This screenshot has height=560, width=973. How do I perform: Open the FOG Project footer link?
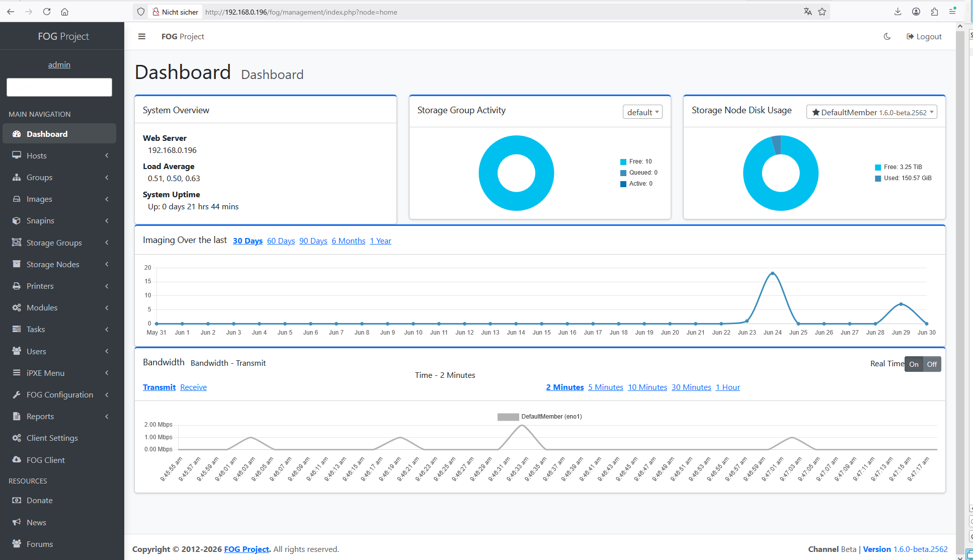[247, 549]
